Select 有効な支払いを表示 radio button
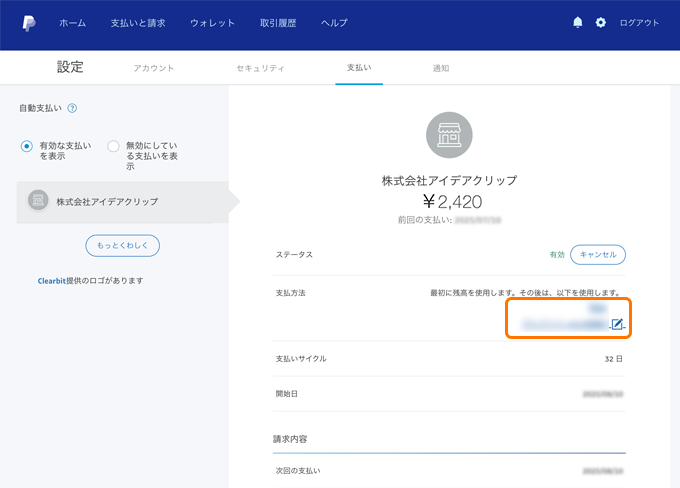 pyautogui.click(x=27, y=146)
